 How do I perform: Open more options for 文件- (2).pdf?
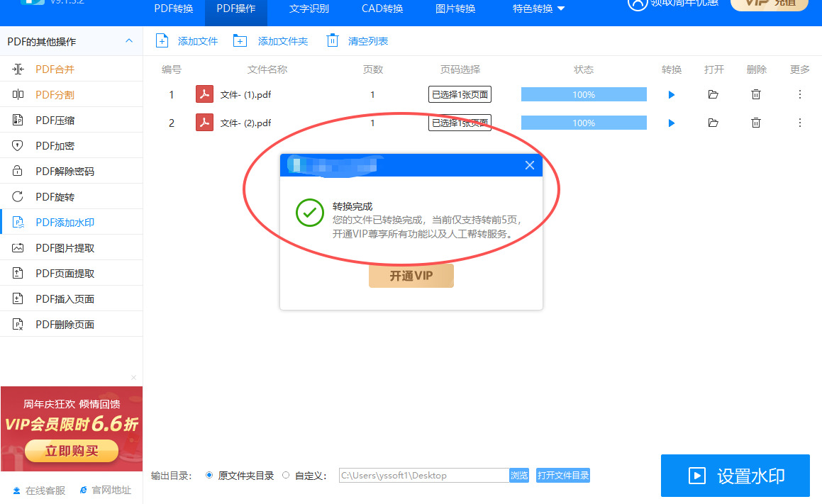(799, 123)
